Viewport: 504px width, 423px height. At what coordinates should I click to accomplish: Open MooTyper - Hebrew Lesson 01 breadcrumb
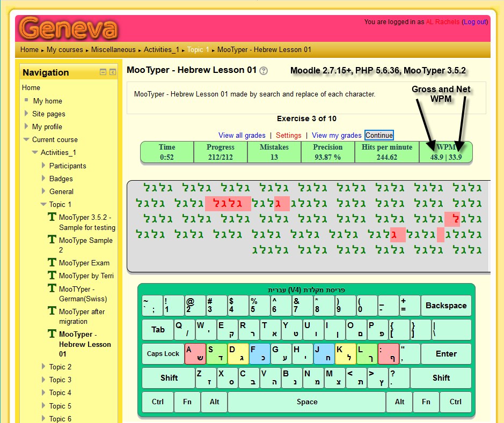(264, 49)
